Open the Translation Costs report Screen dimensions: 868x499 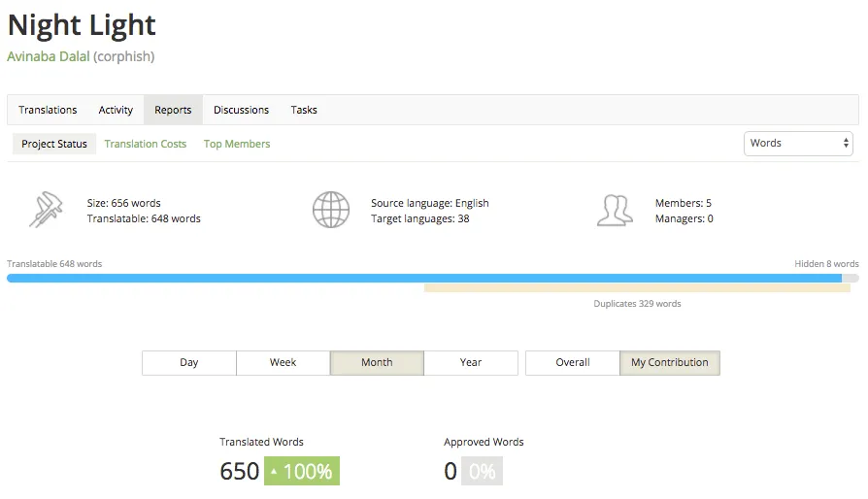click(145, 144)
